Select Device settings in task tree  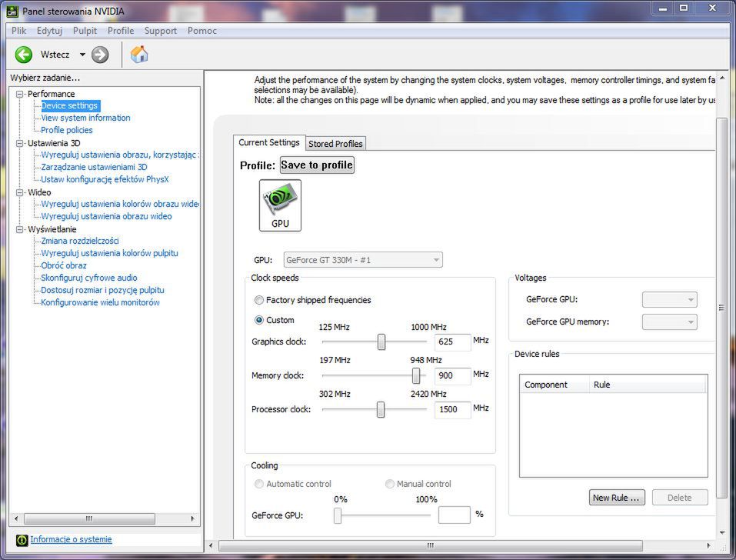[x=70, y=105]
